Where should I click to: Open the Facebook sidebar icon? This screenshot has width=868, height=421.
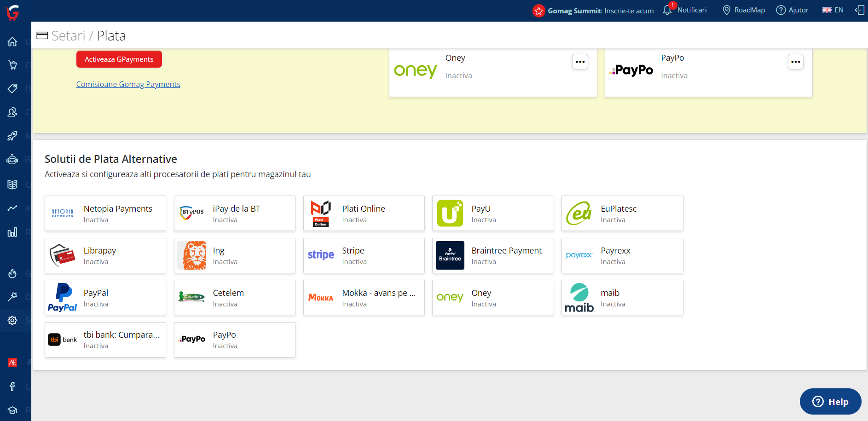(x=12, y=386)
